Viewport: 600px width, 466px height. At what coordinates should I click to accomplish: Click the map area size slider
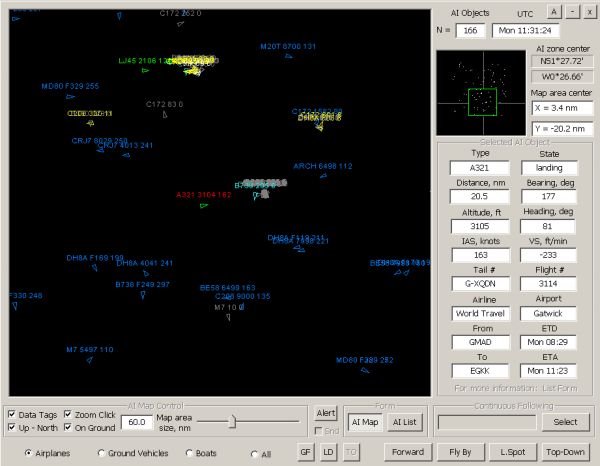[232, 422]
